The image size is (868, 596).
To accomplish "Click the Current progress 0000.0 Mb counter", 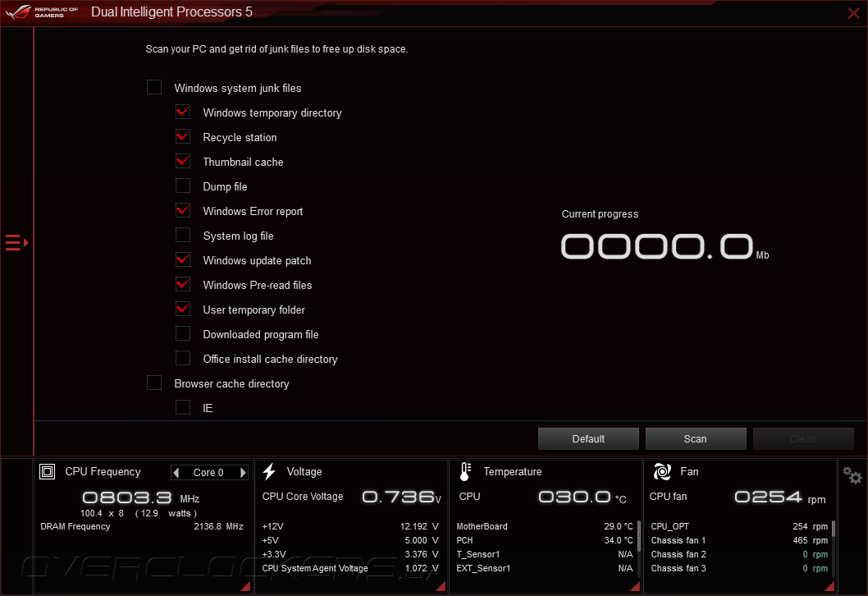I will (x=665, y=246).
